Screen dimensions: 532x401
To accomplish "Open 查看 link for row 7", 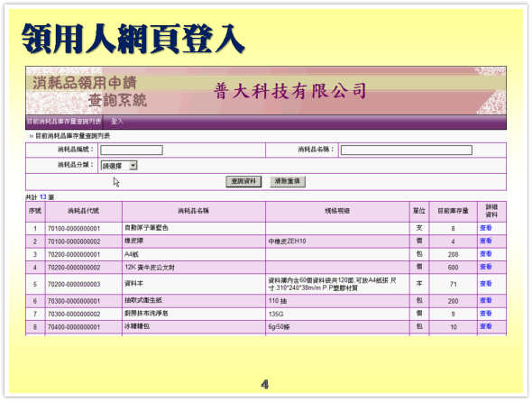I will [x=485, y=314].
